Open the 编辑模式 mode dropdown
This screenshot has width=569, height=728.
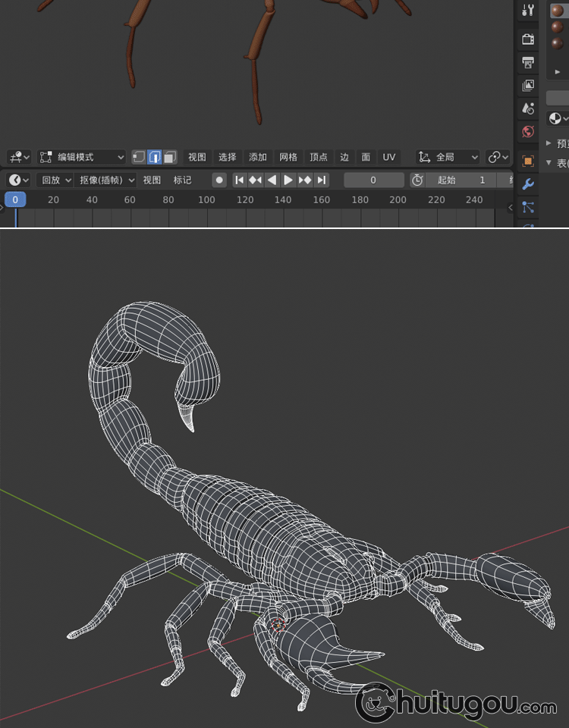tap(82, 157)
